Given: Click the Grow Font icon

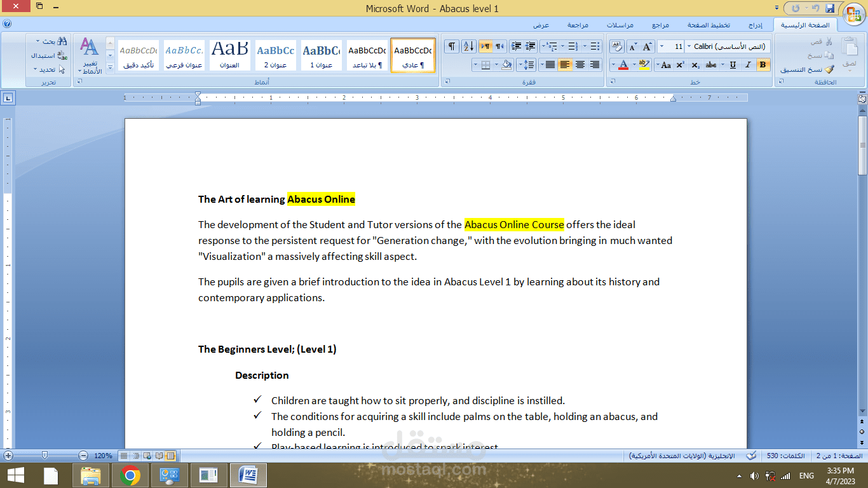Looking at the screenshot, I should 648,46.
